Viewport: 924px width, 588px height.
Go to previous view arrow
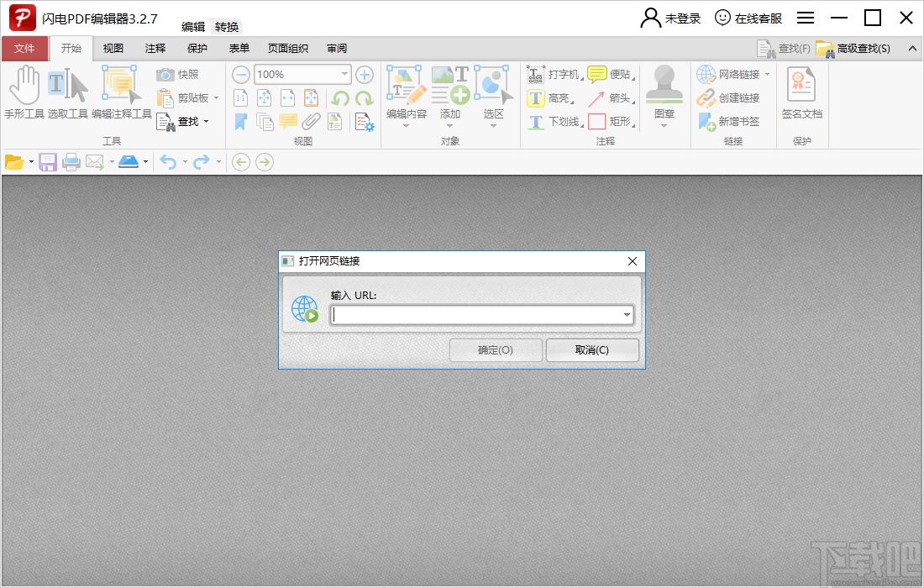click(241, 162)
